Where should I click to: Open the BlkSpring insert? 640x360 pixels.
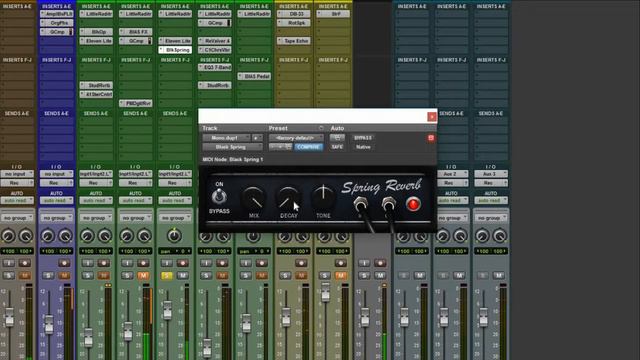(x=175, y=50)
